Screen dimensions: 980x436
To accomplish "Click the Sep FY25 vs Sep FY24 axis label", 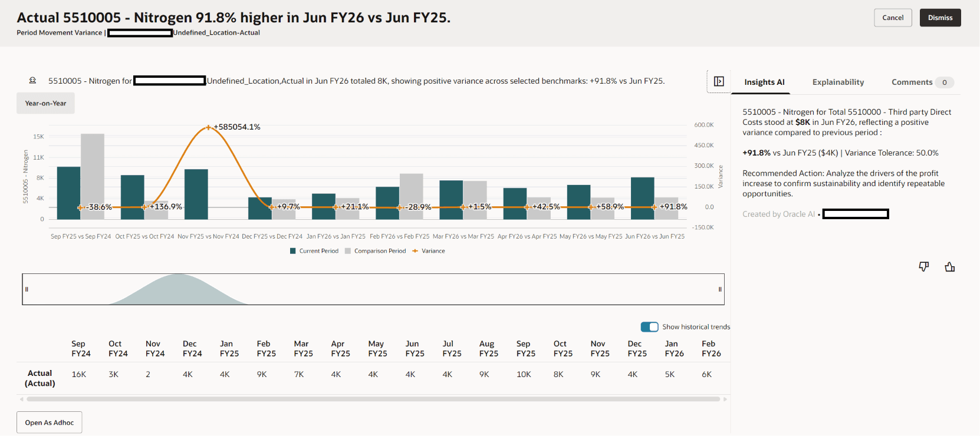I will (x=81, y=236).
